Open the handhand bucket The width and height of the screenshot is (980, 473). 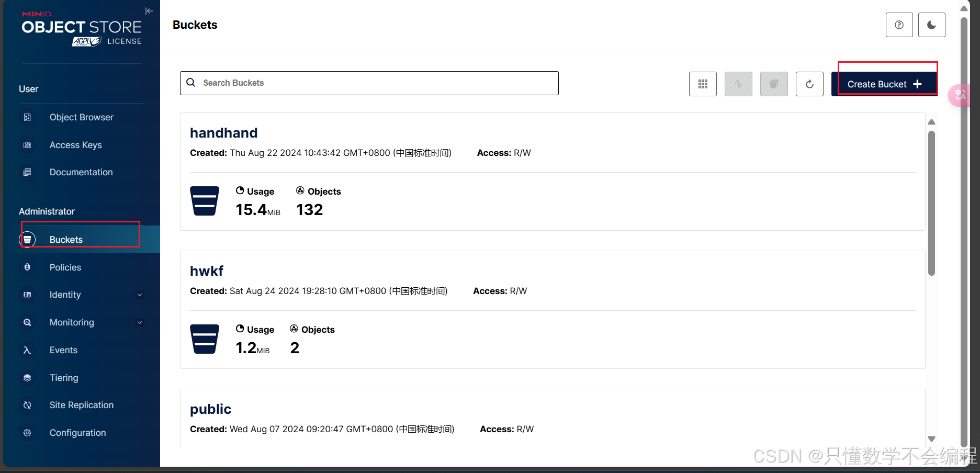click(223, 133)
